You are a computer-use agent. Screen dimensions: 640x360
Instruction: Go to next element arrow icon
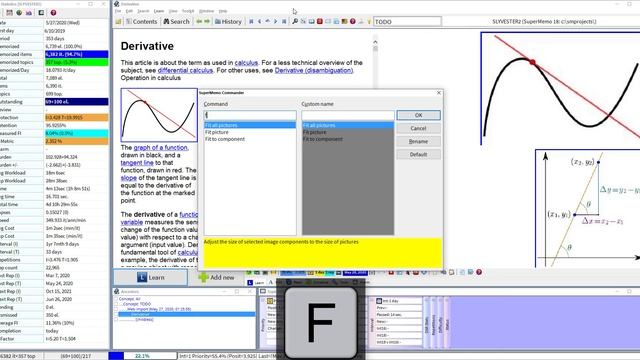click(x=276, y=22)
